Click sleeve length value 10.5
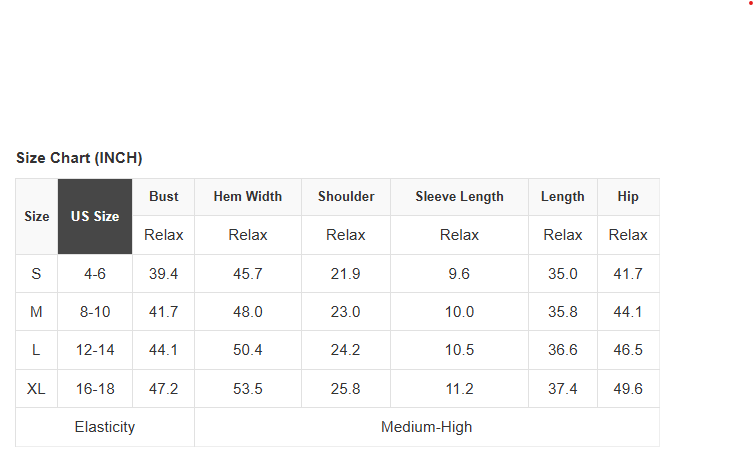The width and height of the screenshot is (754, 454). [459, 350]
